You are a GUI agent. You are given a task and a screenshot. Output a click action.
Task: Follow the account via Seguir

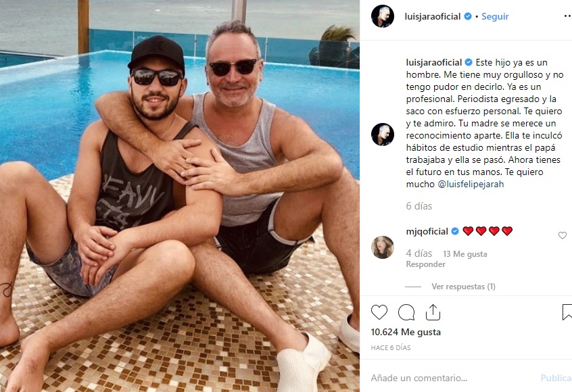[495, 16]
